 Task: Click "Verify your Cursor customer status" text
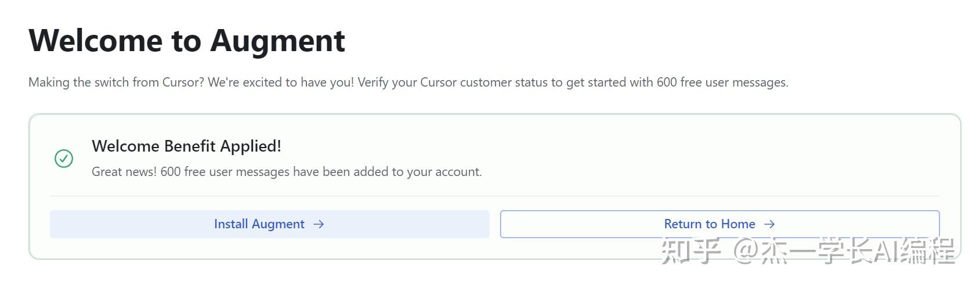[453, 82]
